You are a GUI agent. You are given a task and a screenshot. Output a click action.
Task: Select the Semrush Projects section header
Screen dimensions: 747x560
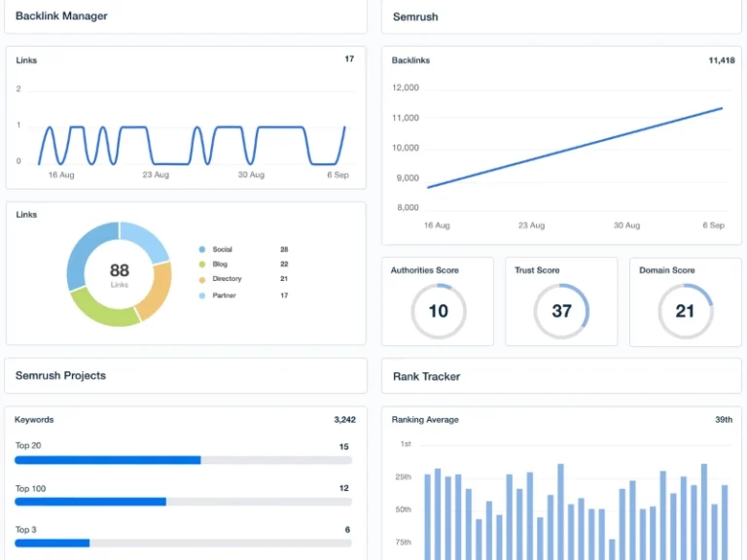[61, 375]
